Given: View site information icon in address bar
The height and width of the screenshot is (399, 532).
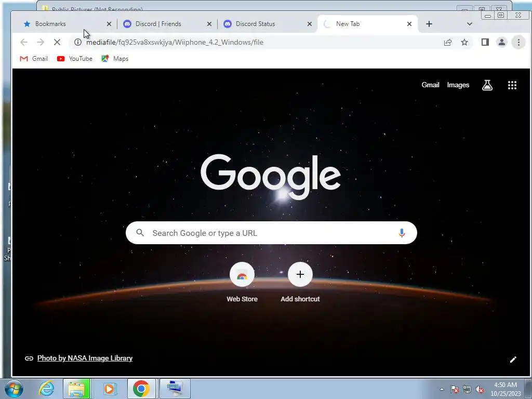Looking at the screenshot, I should pyautogui.click(x=78, y=42).
